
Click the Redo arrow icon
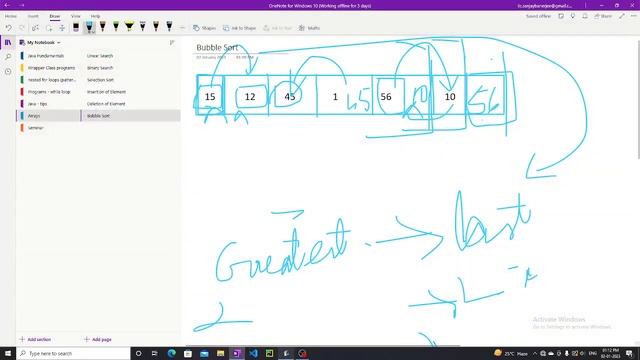[x=22, y=28]
